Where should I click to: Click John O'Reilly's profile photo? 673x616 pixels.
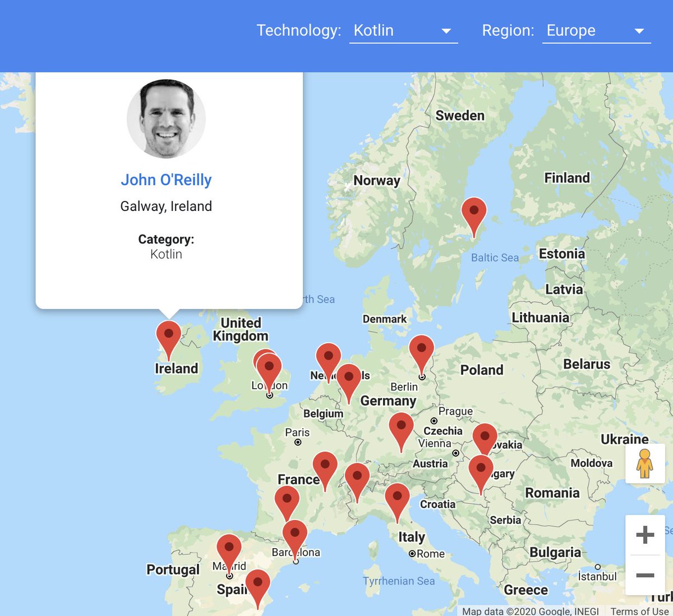coord(166,118)
